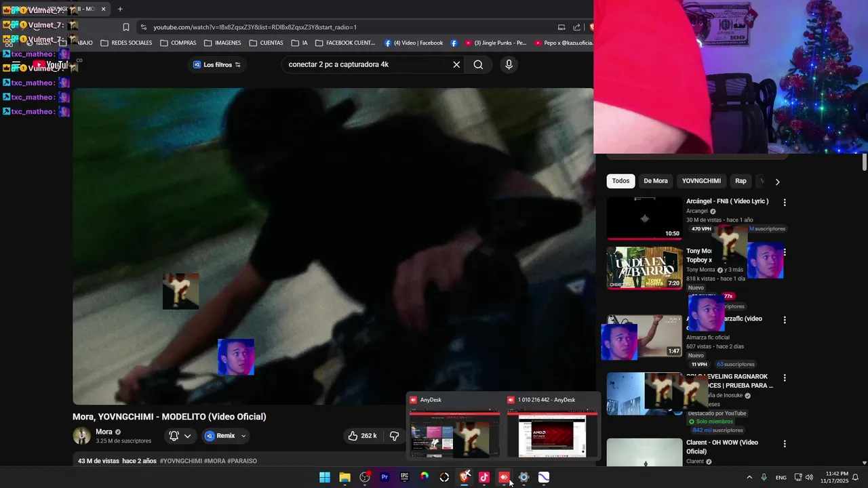Bookmark this page via bookmark icon
This screenshot has height=488, width=868.
pos(126,27)
